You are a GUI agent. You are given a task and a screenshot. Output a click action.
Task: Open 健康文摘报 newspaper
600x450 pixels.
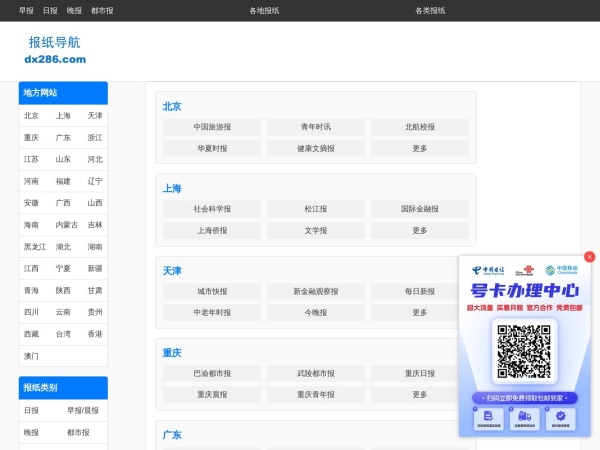point(316,148)
